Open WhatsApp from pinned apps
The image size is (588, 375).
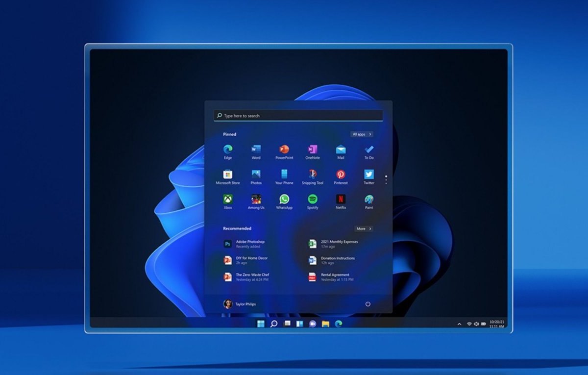tap(284, 202)
